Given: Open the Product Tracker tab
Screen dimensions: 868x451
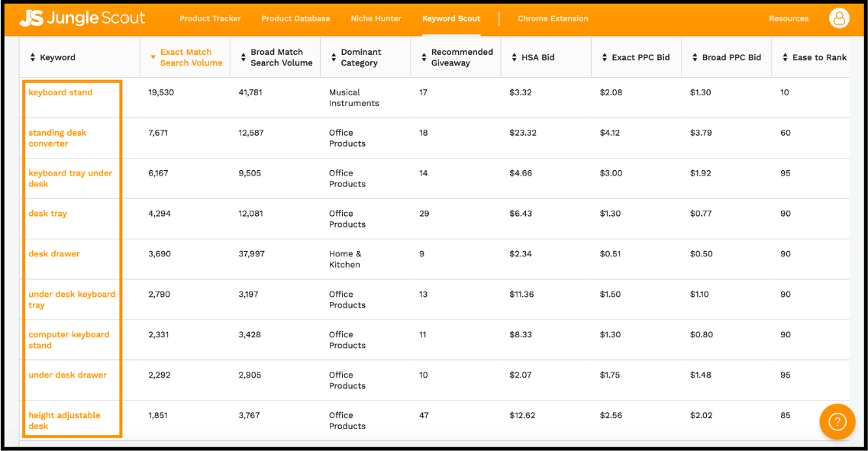Looking at the screenshot, I should 210,18.
